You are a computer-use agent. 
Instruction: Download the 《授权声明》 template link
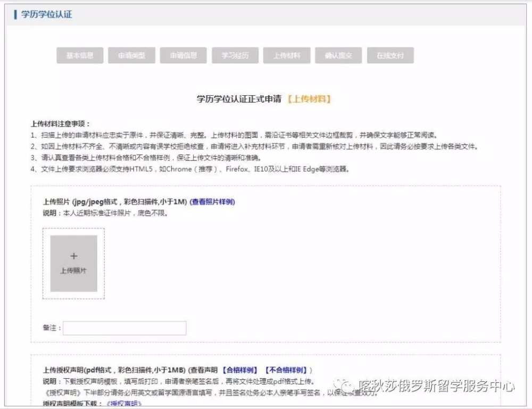123,404
